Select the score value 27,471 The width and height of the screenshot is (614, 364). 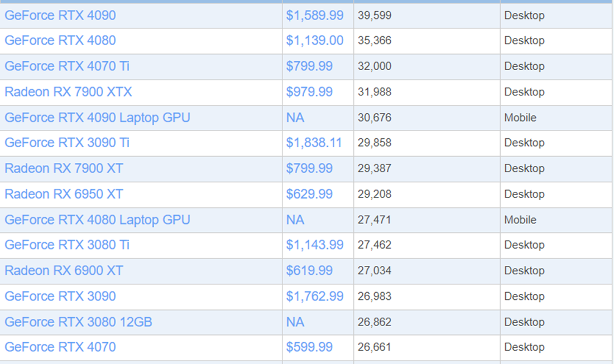pyautogui.click(x=375, y=220)
